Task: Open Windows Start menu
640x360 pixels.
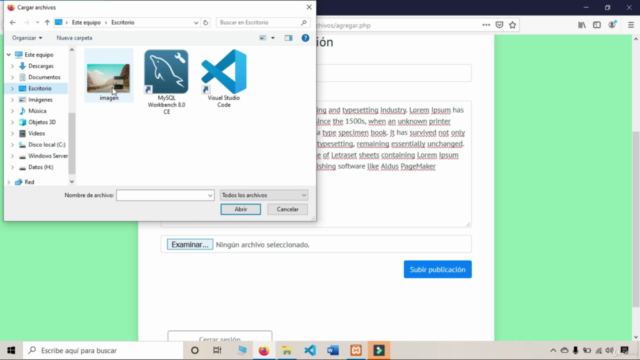Action: [11, 350]
